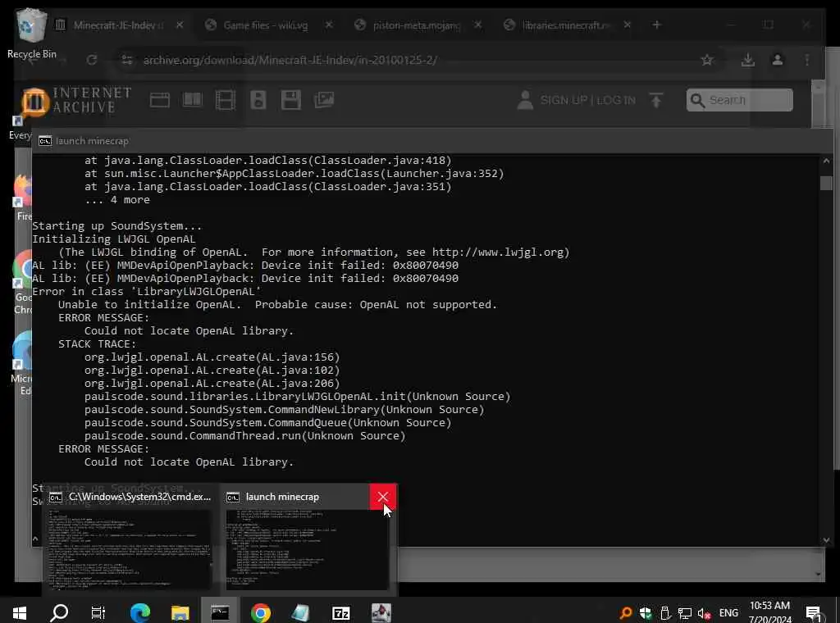The image size is (840, 623).
Task: Select the launch minecrap preview thumbnail
Action: pyautogui.click(x=308, y=549)
